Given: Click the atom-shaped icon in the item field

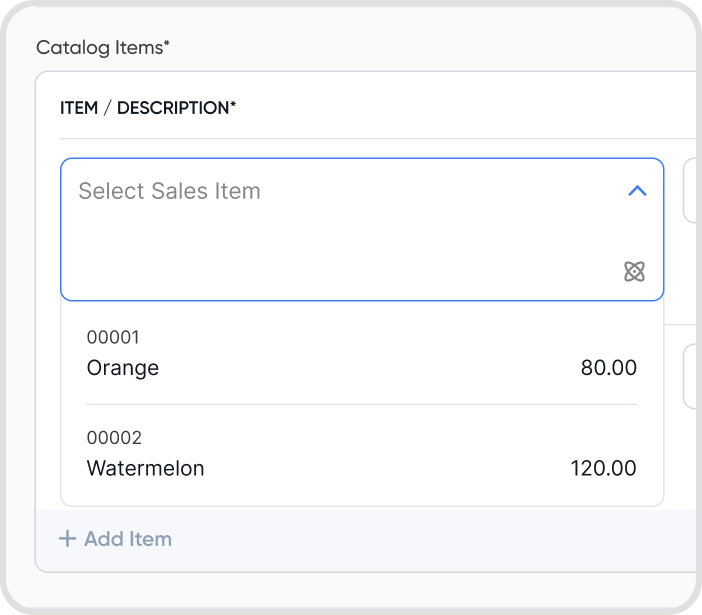Looking at the screenshot, I should [634, 271].
